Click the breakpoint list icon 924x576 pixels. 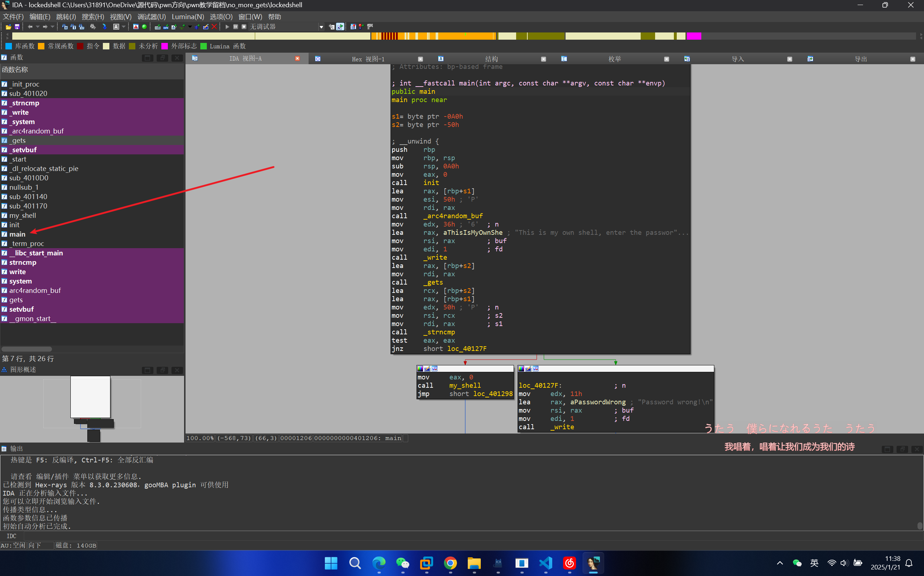coord(353,27)
